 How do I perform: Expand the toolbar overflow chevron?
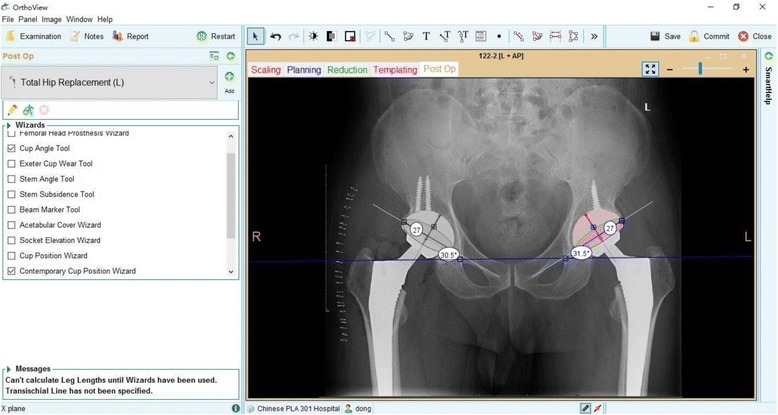pos(594,36)
